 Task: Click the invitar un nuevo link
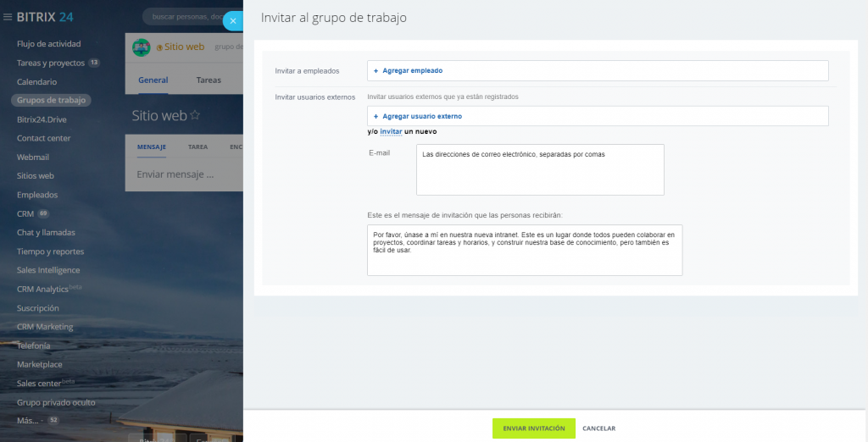pos(391,131)
